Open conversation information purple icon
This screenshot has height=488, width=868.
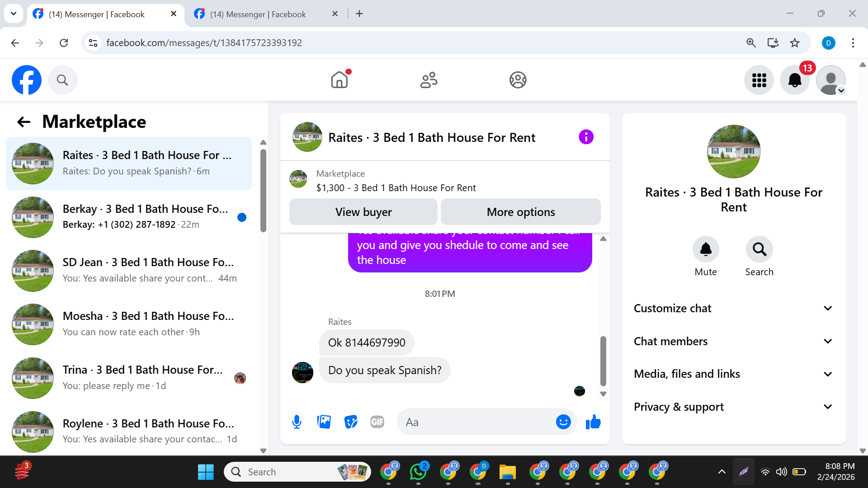tap(586, 137)
